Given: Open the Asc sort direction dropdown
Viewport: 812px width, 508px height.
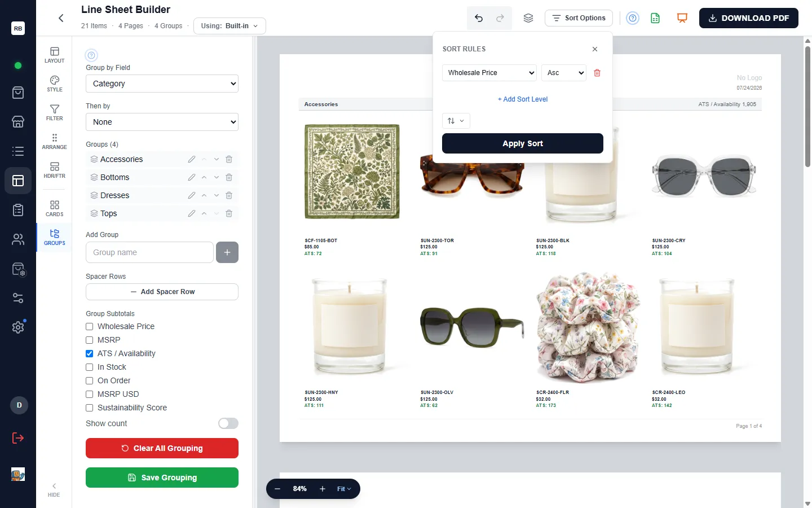Looking at the screenshot, I should point(564,73).
